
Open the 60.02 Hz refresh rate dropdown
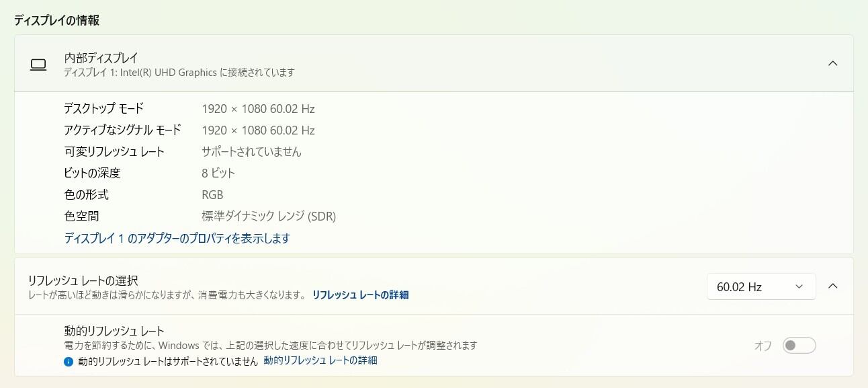(761, 286)
